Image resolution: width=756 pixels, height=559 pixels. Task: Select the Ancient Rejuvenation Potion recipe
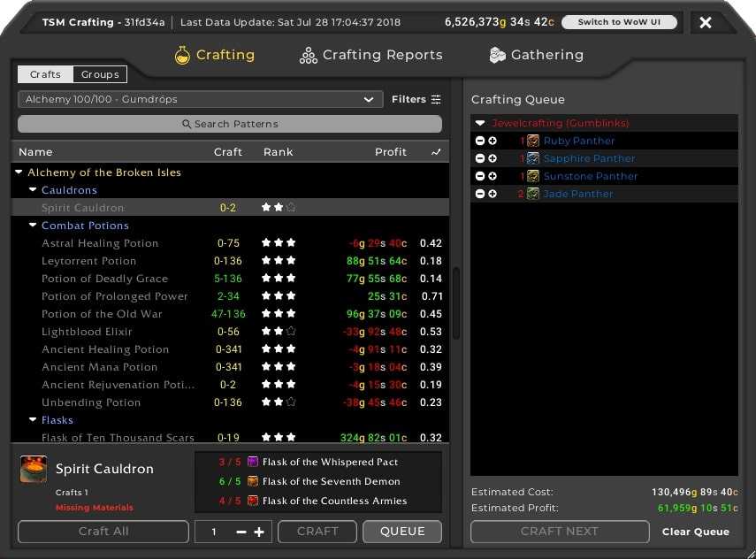(230, 385)
